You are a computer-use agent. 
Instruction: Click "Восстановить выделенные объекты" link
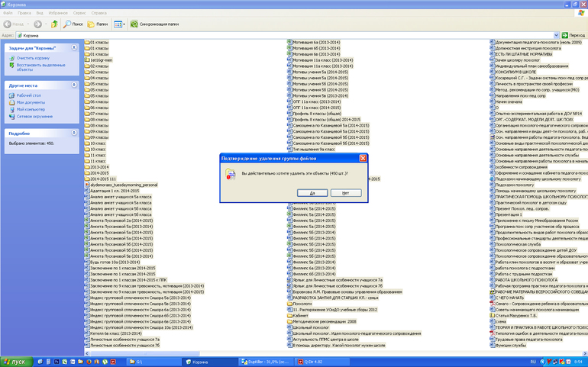click(x=42, y=67)
